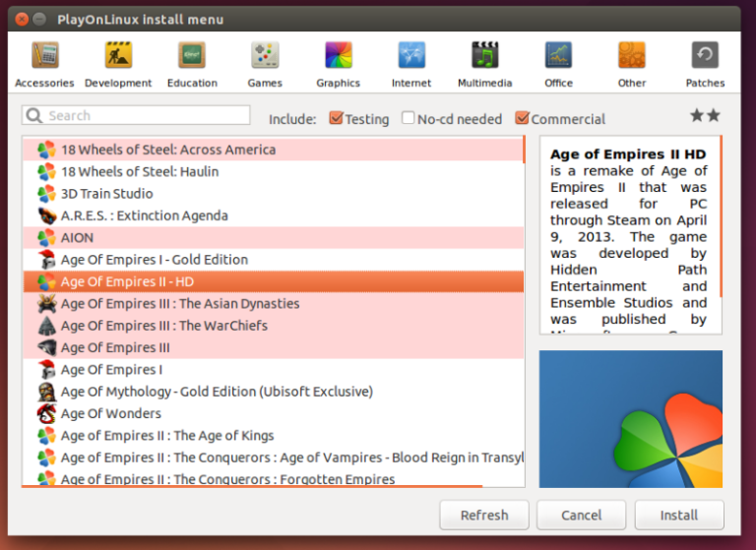The image size is (756, 550).
Task: Click the Asian Dynasties samurai icon
Action: tap(47, 303)
